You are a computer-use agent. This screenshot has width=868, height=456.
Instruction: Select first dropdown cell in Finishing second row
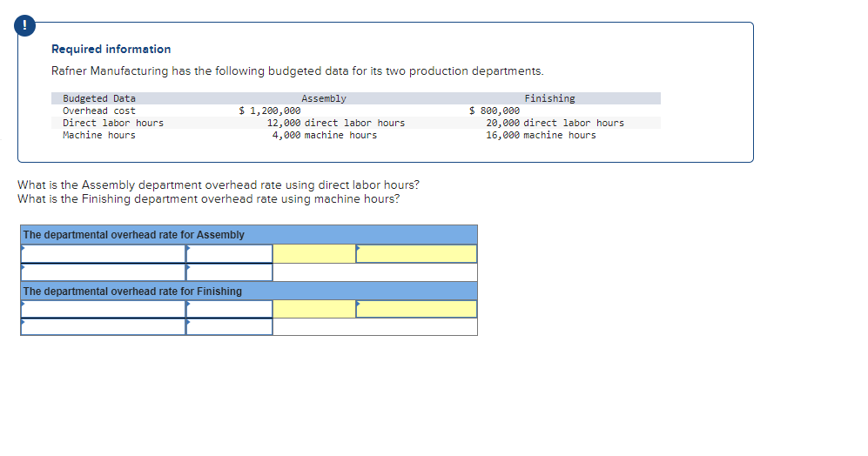[103, 326]
